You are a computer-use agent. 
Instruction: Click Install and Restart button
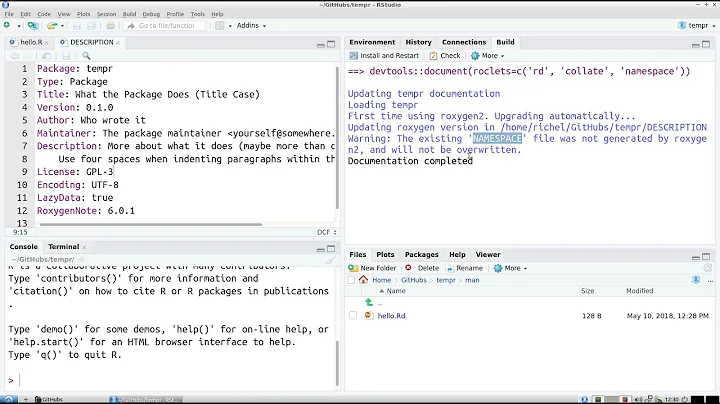click(384, 56)
